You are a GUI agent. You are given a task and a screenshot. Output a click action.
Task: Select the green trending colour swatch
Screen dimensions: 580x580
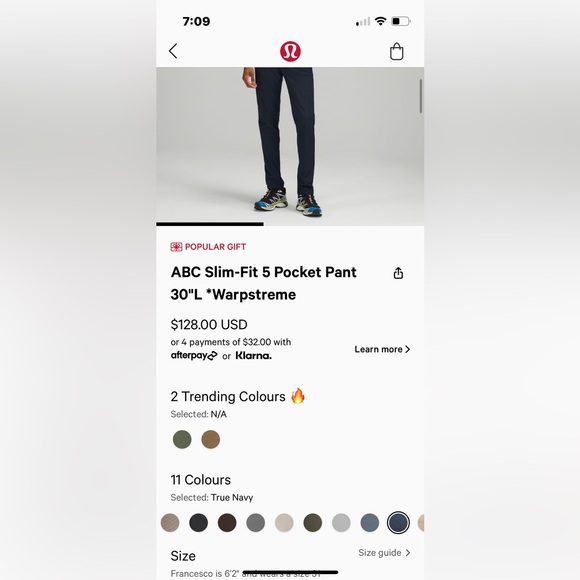coord(182,439)
